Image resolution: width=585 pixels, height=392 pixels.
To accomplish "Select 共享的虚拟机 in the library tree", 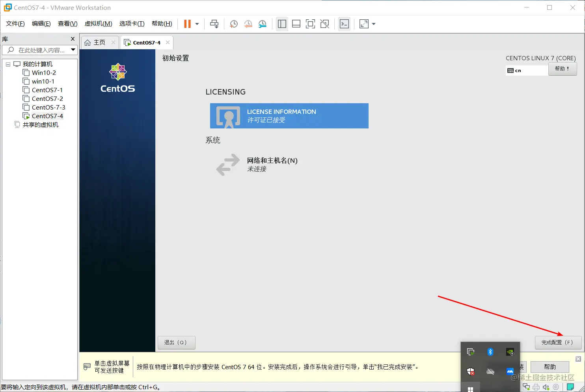I will (x=41, y=124).
